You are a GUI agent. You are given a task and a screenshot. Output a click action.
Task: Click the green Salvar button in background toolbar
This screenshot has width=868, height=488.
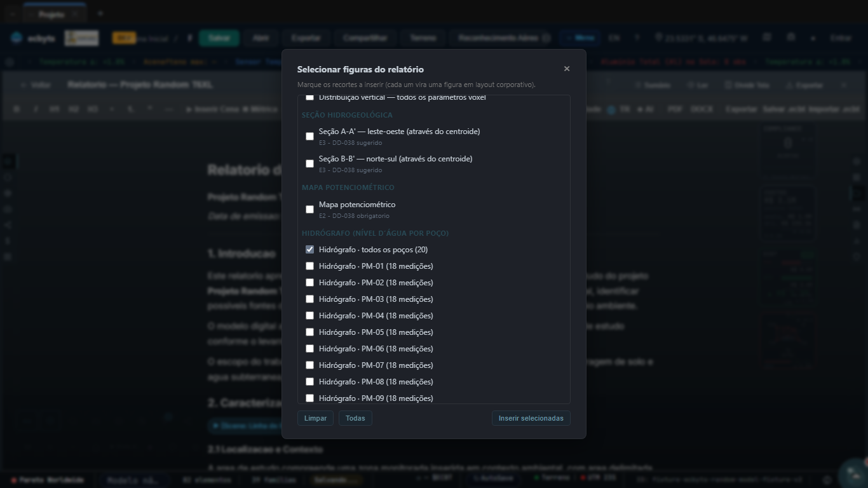219,38
